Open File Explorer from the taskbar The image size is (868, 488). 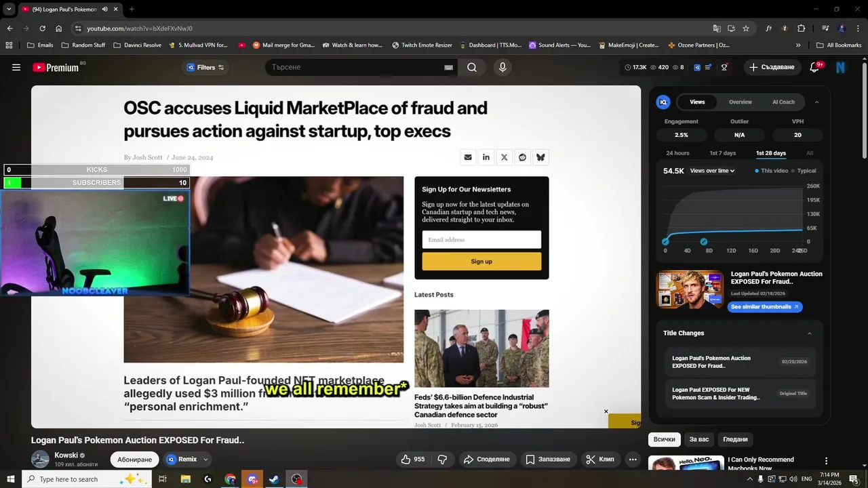[x=185, y=479]
